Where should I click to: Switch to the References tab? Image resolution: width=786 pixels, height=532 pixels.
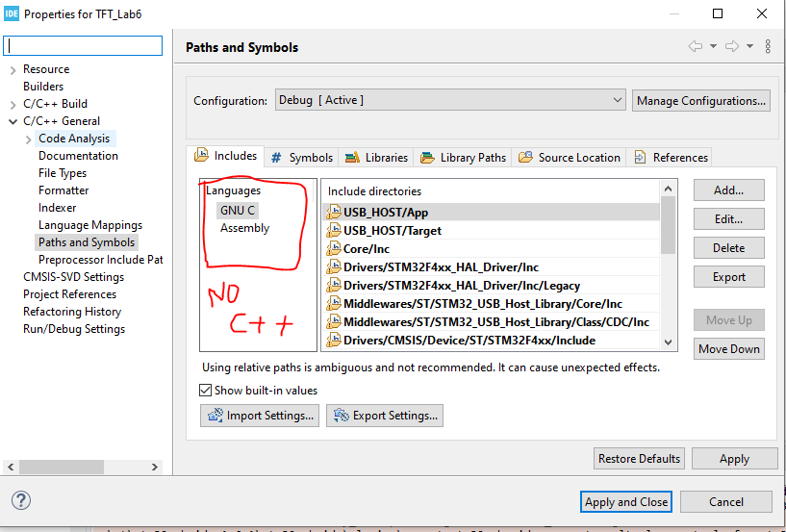670,158
